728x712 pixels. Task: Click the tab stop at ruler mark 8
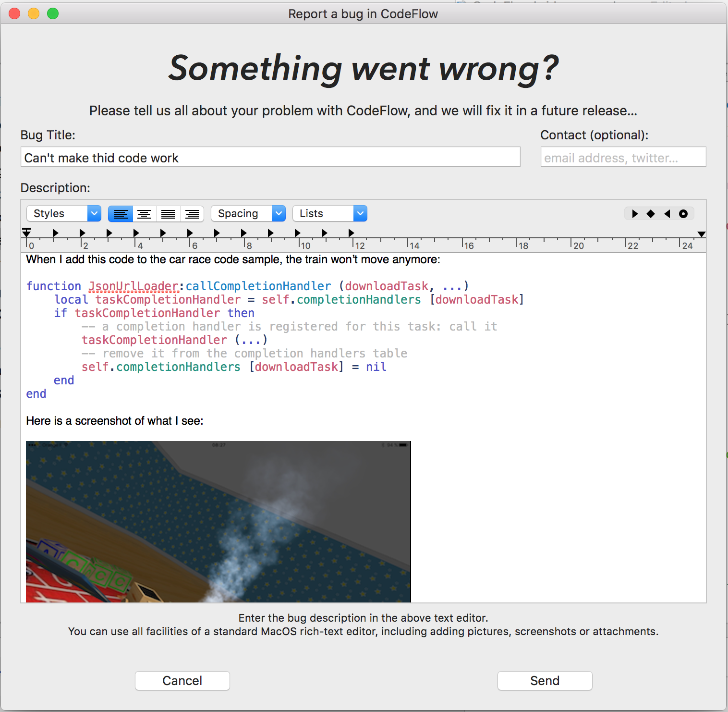click(x=243, y=233)
